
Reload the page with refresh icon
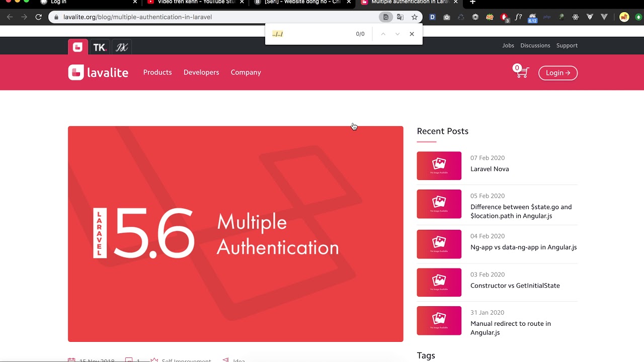coord(38,17)
